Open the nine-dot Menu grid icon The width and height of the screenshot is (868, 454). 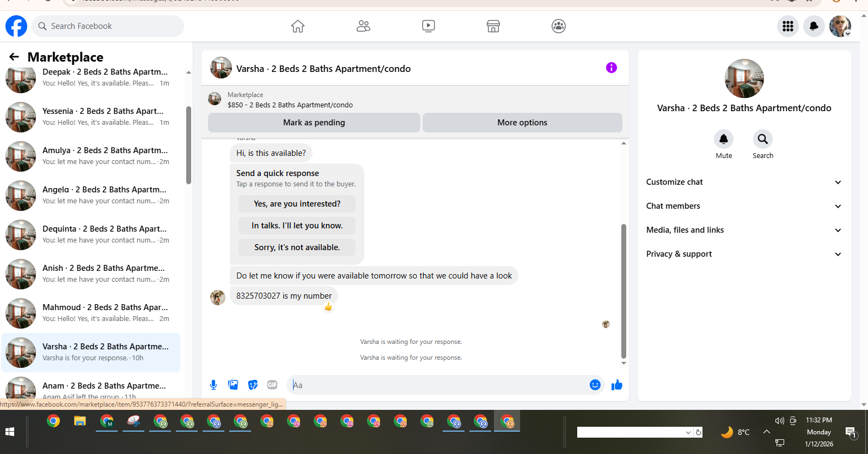coord(788,26)
